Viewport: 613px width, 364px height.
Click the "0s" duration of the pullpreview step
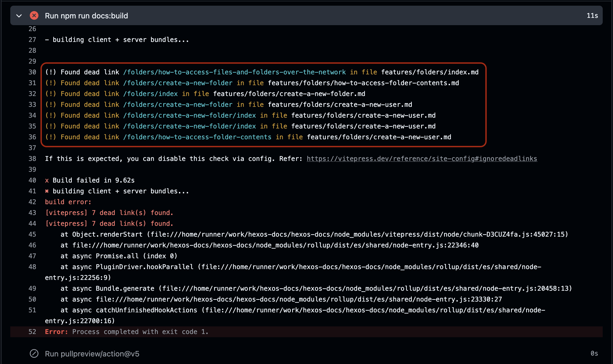point(594,354)
